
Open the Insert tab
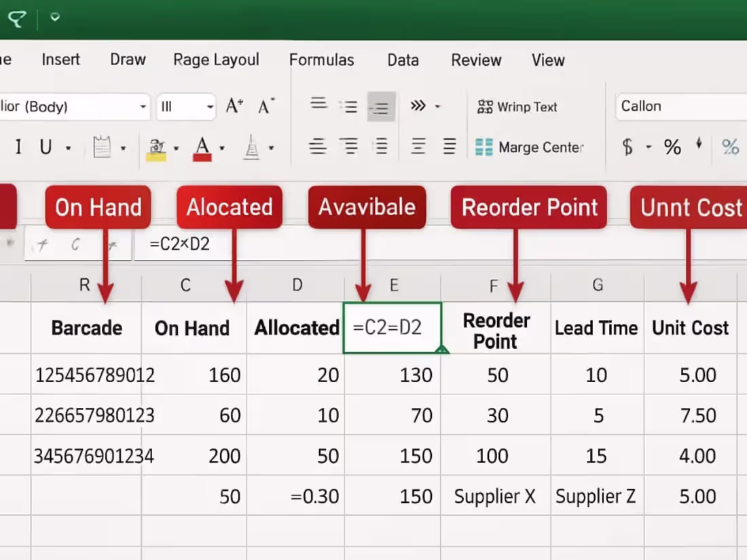[60, 60]
